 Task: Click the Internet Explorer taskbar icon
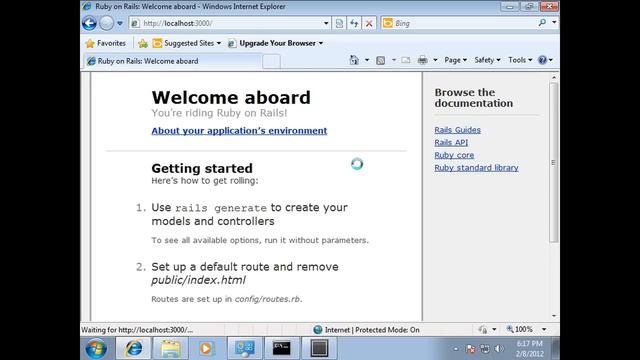tap(133, 349)
